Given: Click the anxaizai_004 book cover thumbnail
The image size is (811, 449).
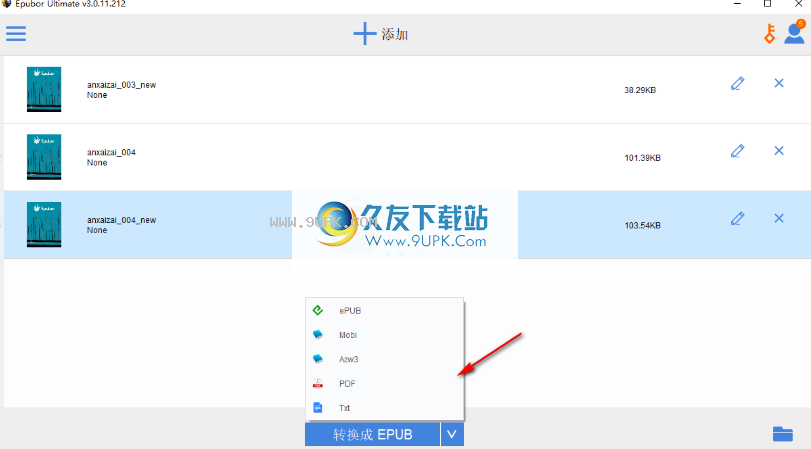Looking at the screenshot, I should click(x=44, y=157).
